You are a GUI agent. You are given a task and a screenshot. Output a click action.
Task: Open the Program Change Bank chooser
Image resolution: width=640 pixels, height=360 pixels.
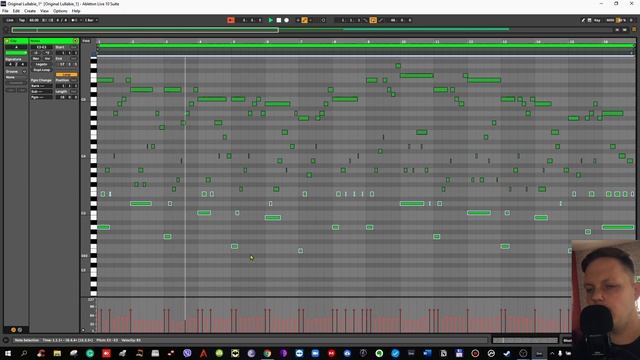[x=42, y=86]
